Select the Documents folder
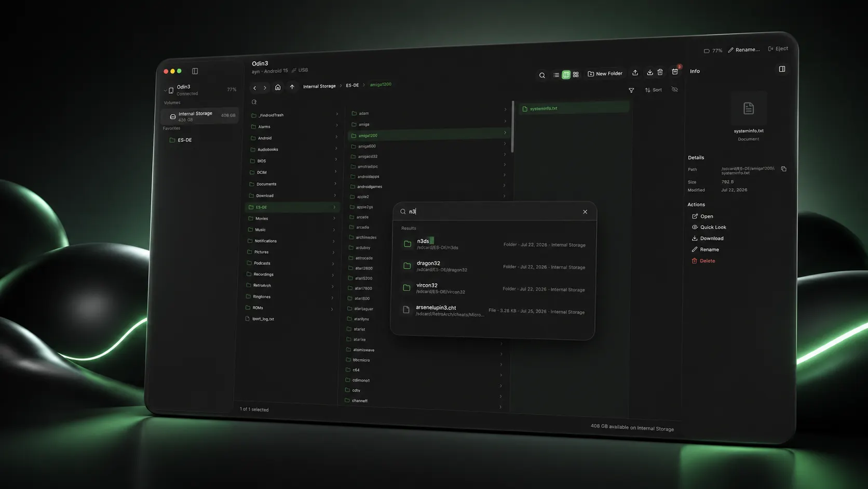This screenshot has height=489, width=868. 293,184
